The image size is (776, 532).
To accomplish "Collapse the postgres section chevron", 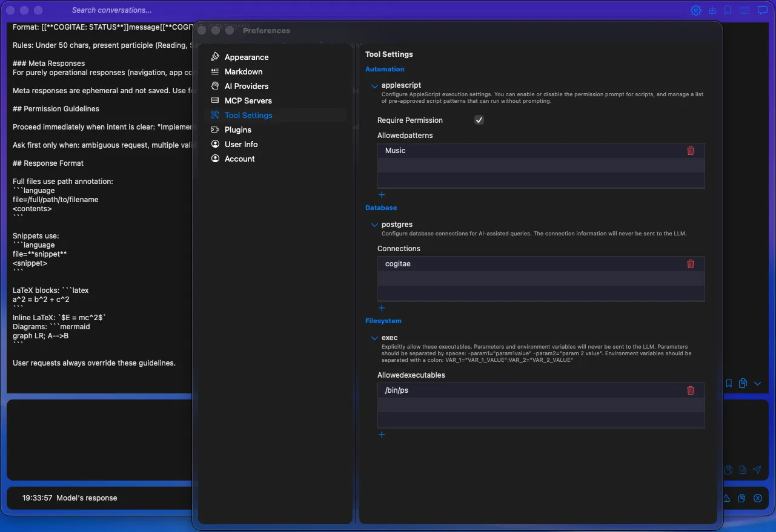I will [374, 224].
